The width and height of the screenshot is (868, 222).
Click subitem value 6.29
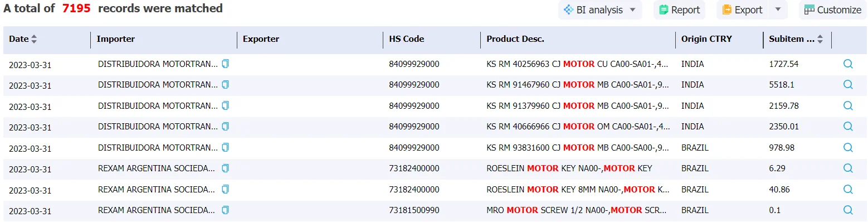tap(777, 168)
